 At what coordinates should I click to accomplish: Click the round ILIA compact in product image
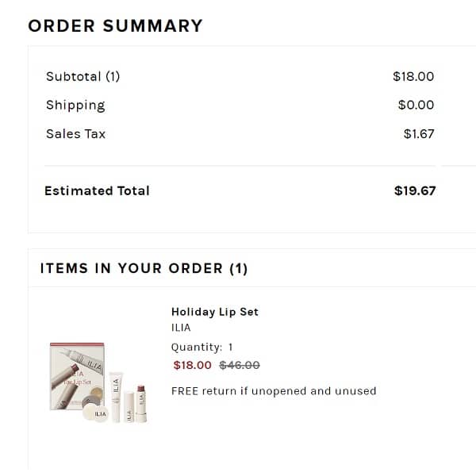click(x=99, y=413)
